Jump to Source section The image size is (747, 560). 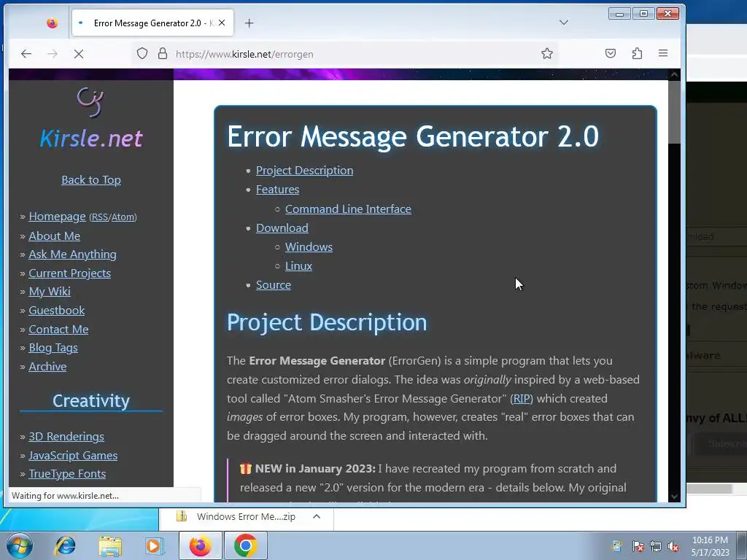(x=274, y=285)
